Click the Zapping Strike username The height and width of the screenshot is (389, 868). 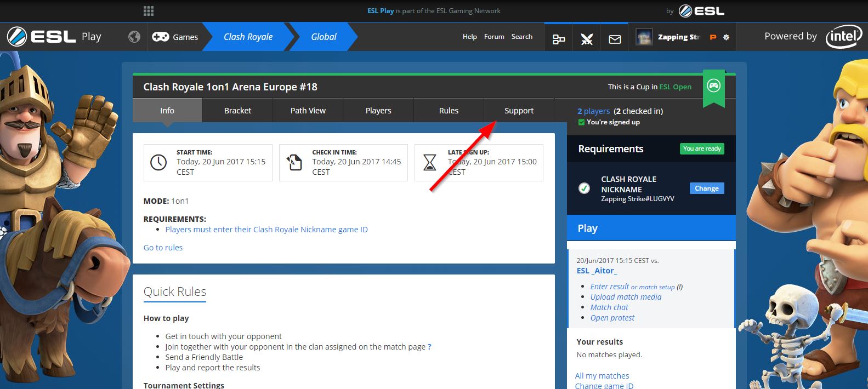click(x=679, y=37)
